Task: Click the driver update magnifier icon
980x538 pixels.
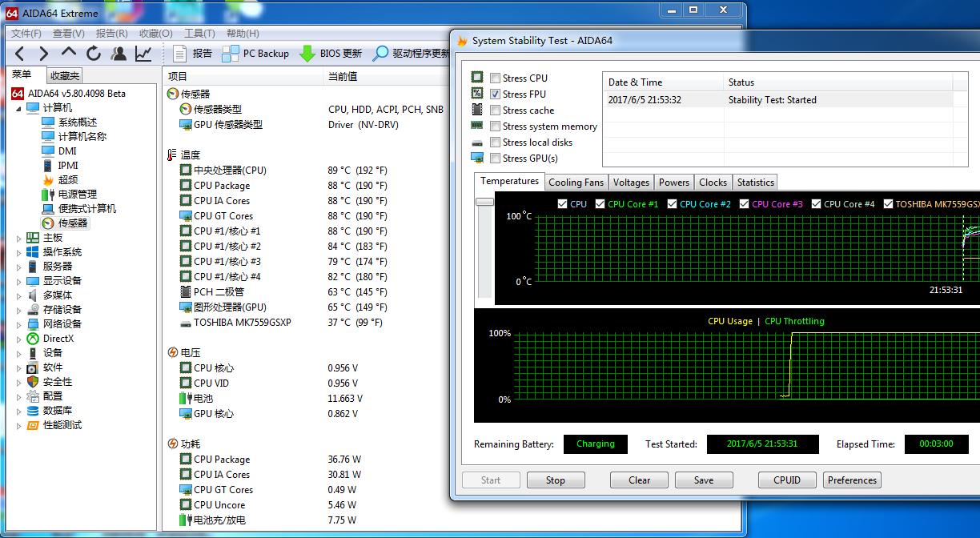Action: [x=382, y=54]
